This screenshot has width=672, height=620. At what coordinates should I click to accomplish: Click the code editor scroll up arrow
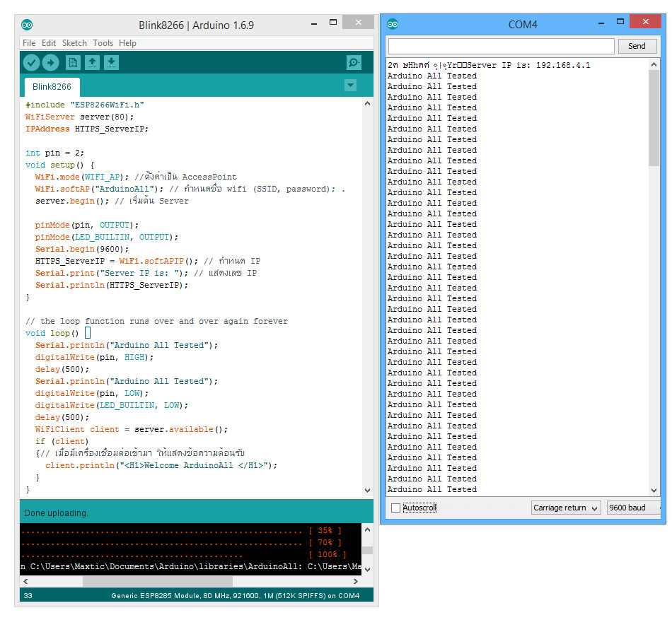point(367,103)
